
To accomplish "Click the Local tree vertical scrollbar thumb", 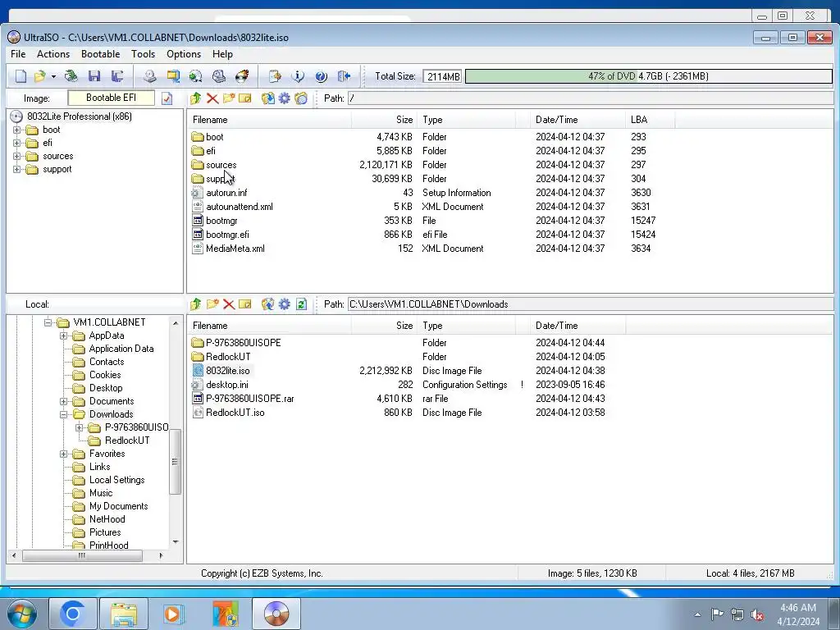I will (175, 461).
